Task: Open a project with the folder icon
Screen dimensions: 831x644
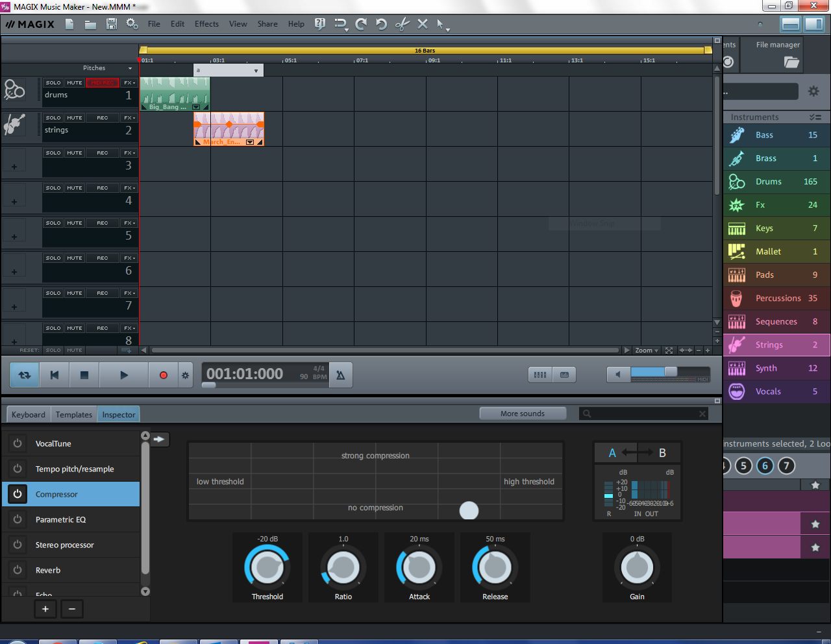Action: [x=90, y=24]
